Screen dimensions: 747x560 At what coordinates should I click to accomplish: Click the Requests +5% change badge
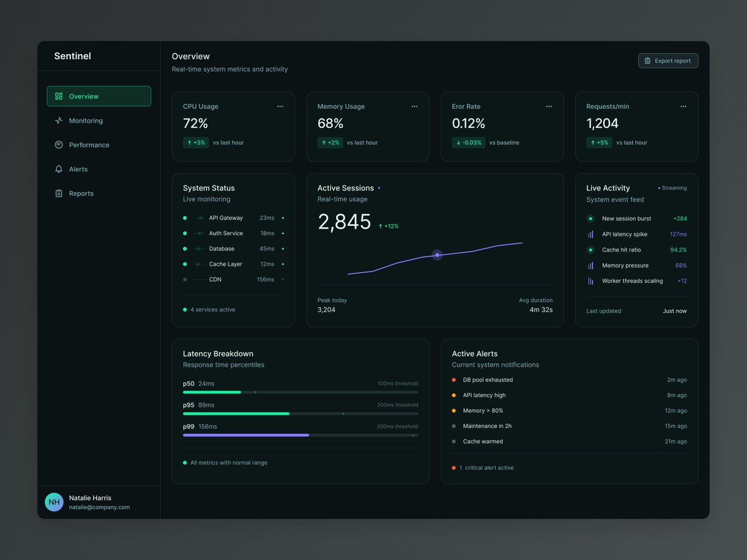point(599,142)
